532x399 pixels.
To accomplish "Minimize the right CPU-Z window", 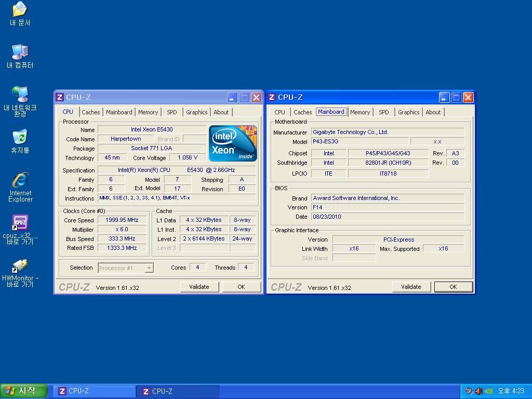I will 444,98.
